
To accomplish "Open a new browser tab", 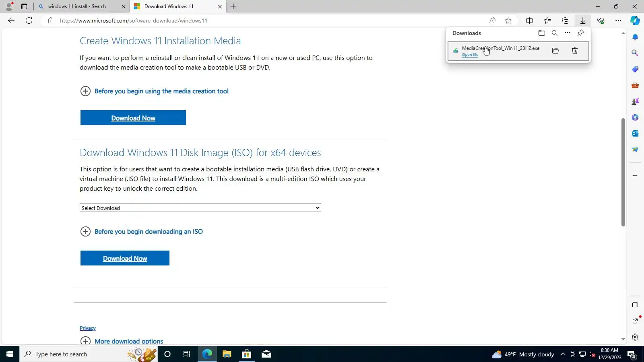I will (233, 6).
